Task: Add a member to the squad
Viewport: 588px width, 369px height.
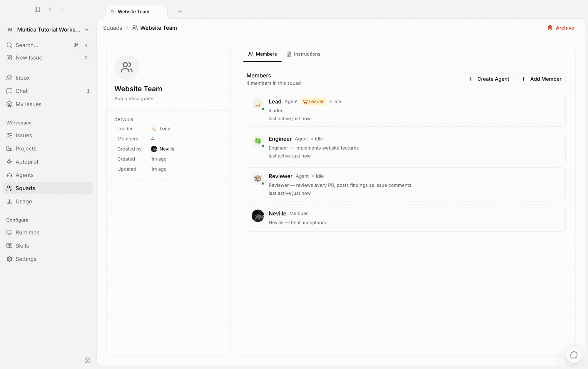Action: [x=541, y=79]
